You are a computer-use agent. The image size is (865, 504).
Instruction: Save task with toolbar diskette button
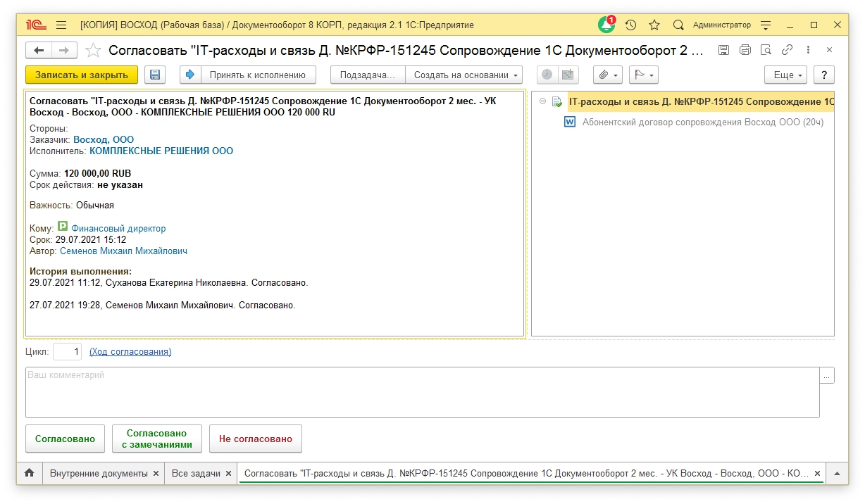pyautogui.click(x=155, y=75)
